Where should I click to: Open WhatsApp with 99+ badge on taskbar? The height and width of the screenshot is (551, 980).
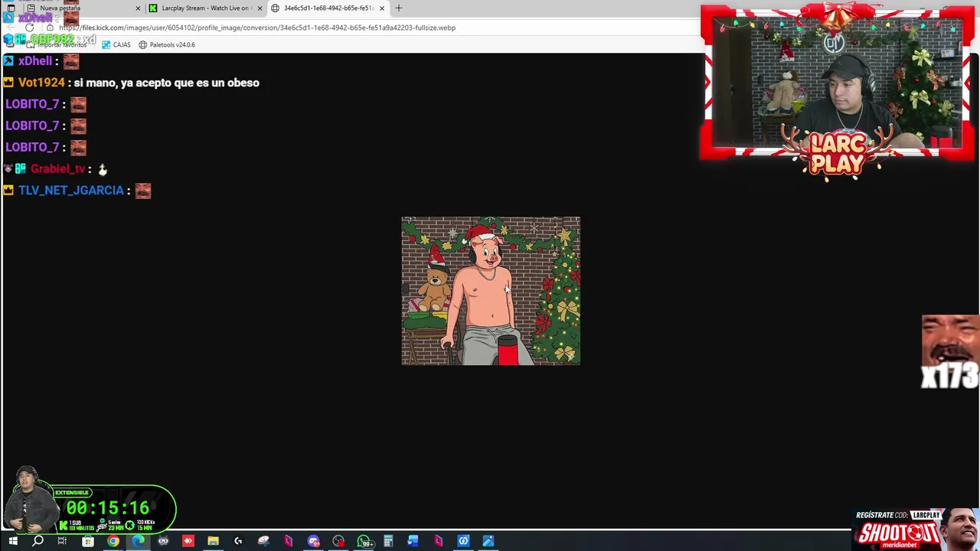pos(364,541)
